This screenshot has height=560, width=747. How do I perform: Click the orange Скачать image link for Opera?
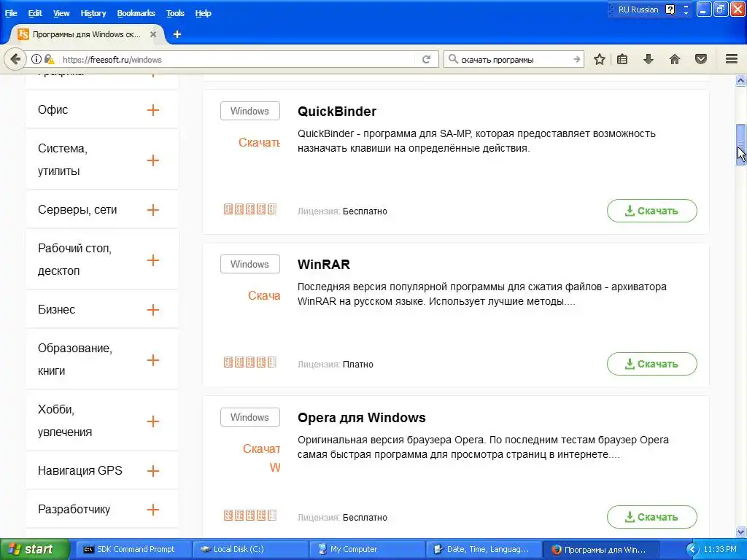point(262,458)
